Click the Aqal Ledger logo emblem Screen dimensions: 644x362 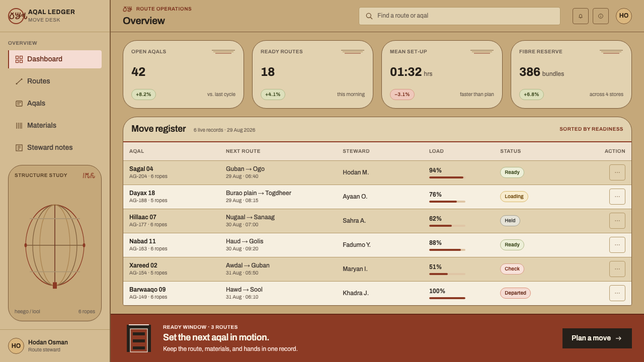coord(16,16)
